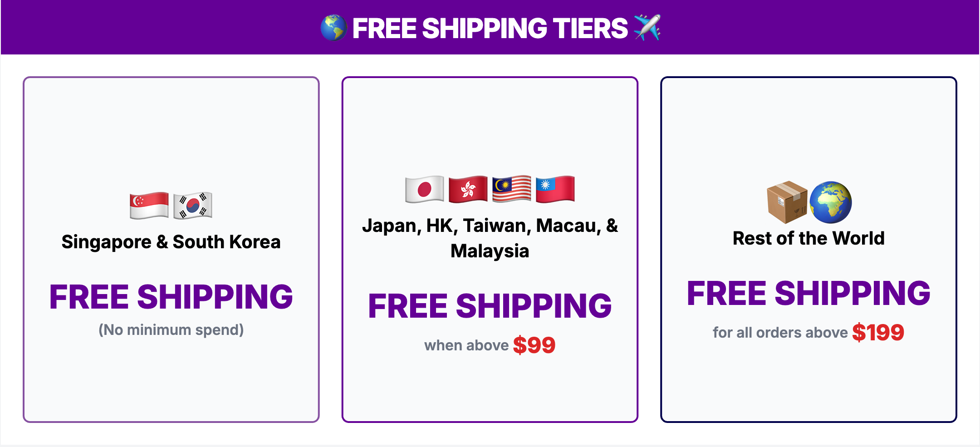The height and width of the screenshot is (447, 980).
Task: Click FREE SHIPPING text in the Singapore card
Action: [171, 297]
